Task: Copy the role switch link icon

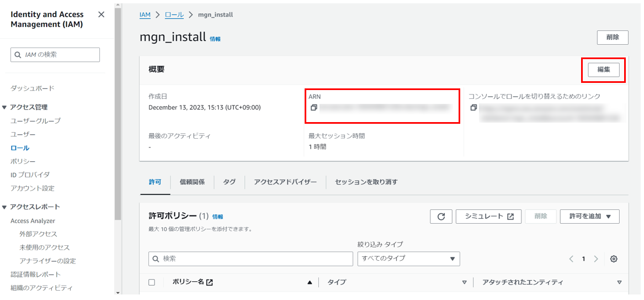Action: pyautogui.click(x=473, y=108)
